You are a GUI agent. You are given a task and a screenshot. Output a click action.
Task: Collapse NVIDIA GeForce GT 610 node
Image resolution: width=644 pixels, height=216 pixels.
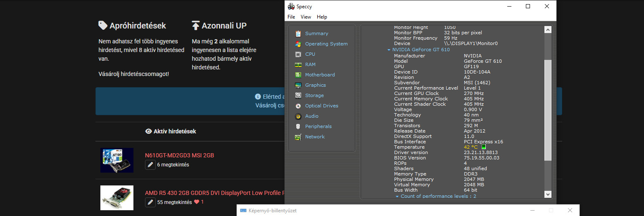(389, 50)
